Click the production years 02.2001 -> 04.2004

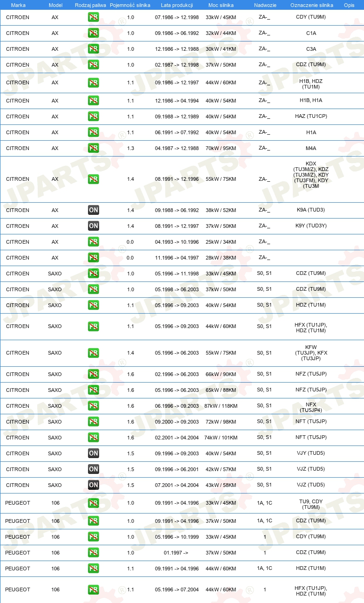[177, 438]
